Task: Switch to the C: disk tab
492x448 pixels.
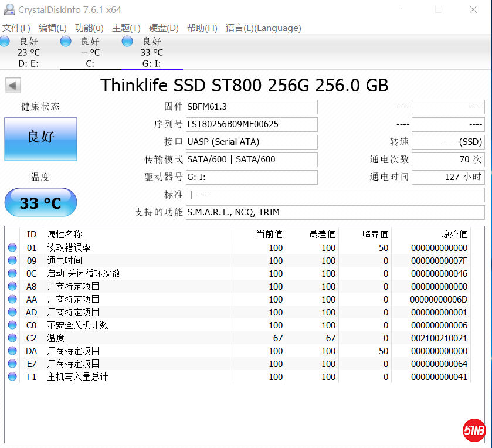Action: click(90, 52)
